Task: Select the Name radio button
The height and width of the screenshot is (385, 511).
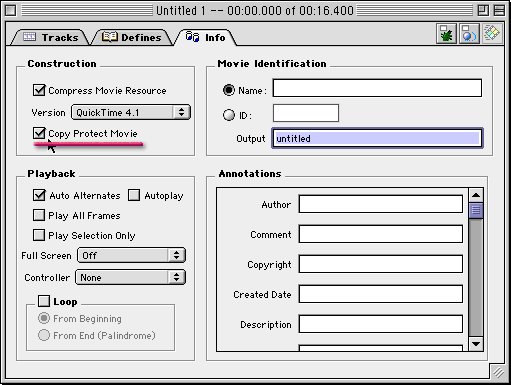Action: (x=229, y=90)
